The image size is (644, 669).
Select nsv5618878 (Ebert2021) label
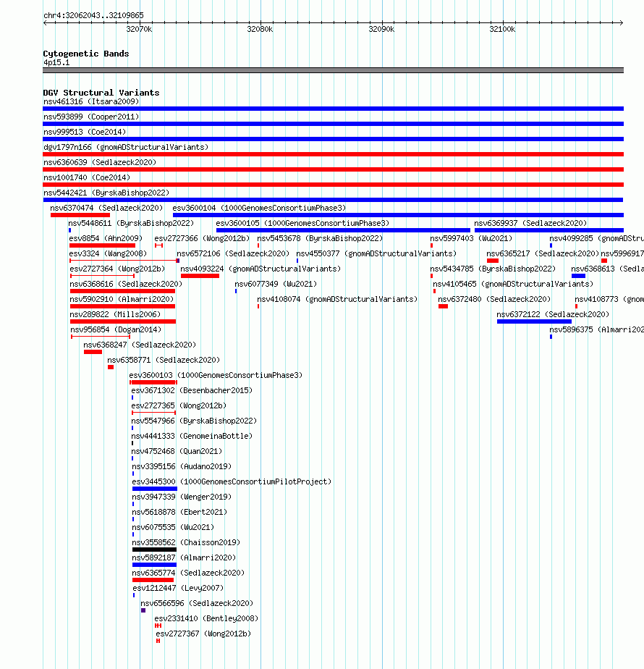(179, 512)
